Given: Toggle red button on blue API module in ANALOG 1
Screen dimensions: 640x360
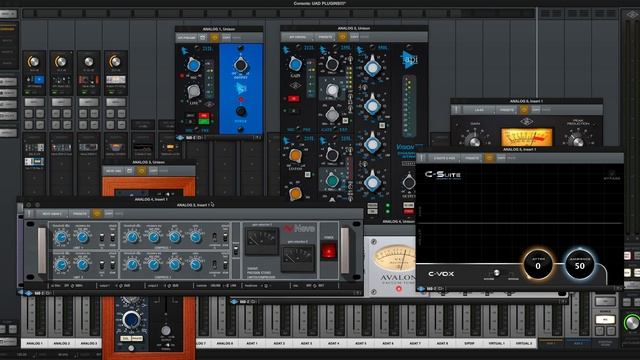Looking at the screenshot, I should pyautogui.click(x=241, y=99).
